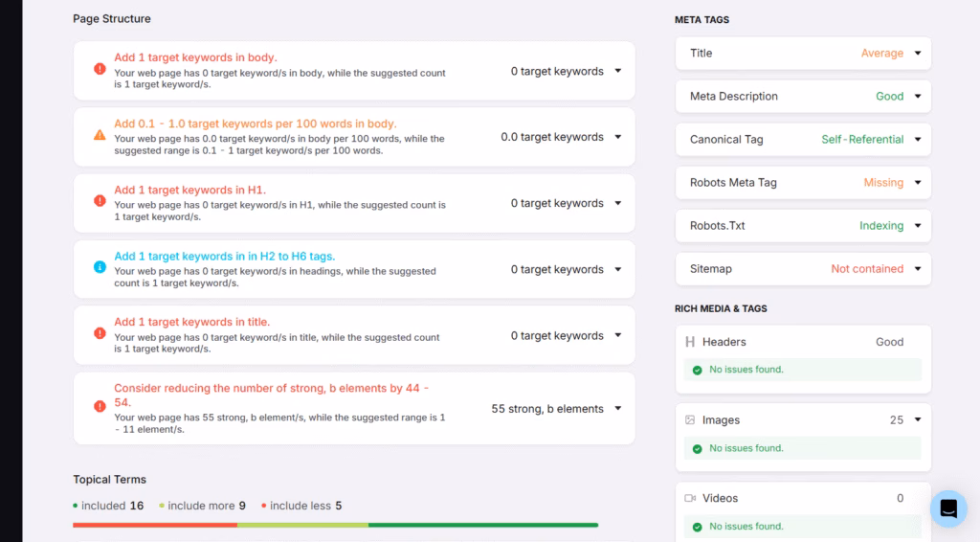Click the red error icon beside body keywords
This screenshot has height=542, width=980.
[100, 70]
